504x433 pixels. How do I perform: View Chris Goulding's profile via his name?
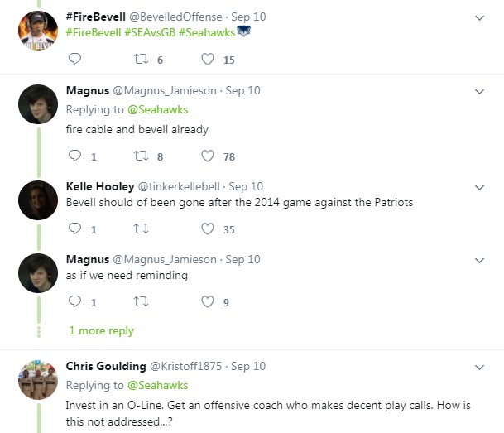(104, 366)
